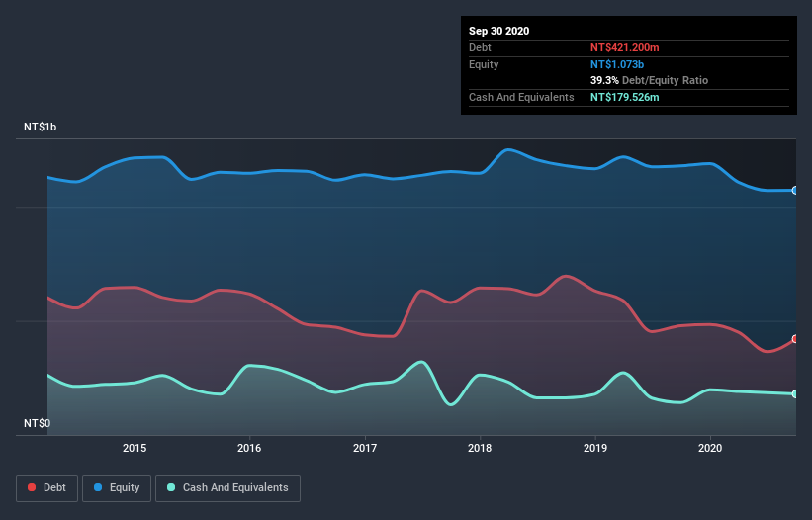Click the 2015 x-axis label
Screen dimensions: 812x520
[x=135, y=448]
